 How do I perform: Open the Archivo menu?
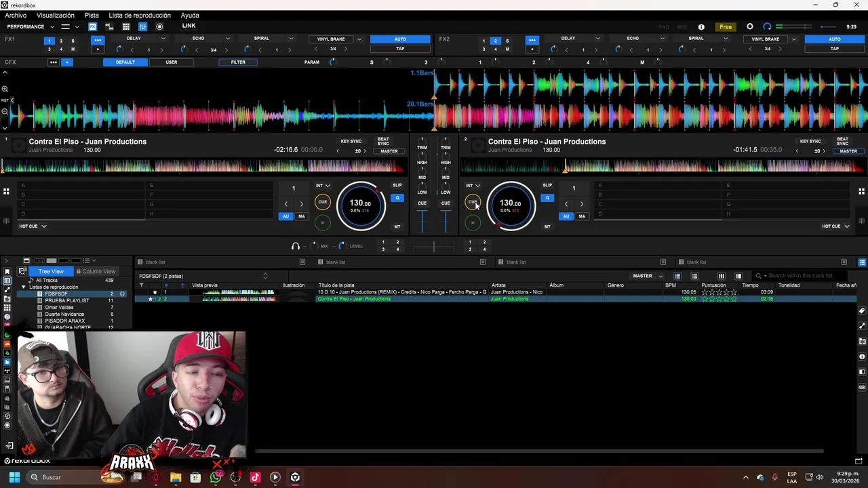click(x=16, y=15)
